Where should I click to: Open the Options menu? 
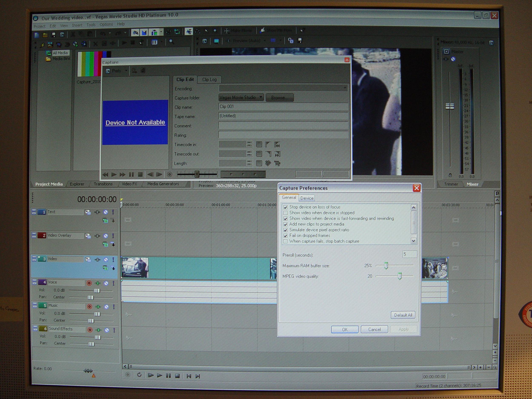(x=106, y=24)
